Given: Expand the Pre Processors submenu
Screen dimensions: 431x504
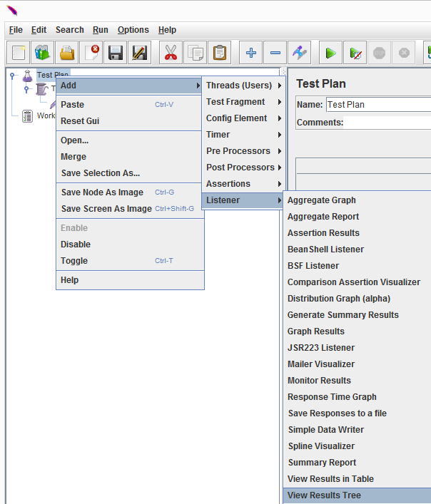Looking at the screenshot, I should pyautogui.click(x=244, y=151).
